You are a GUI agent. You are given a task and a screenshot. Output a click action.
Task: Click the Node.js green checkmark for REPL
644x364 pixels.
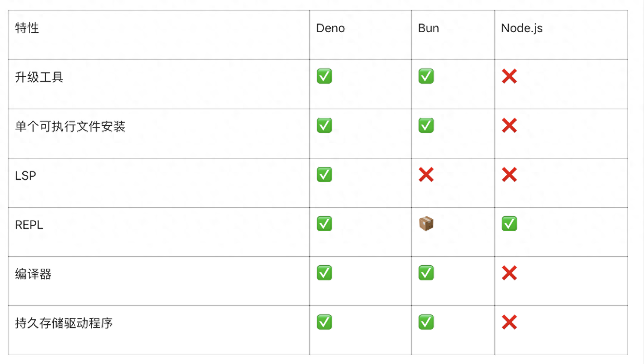pyautogui.click(x=509, y=224)
